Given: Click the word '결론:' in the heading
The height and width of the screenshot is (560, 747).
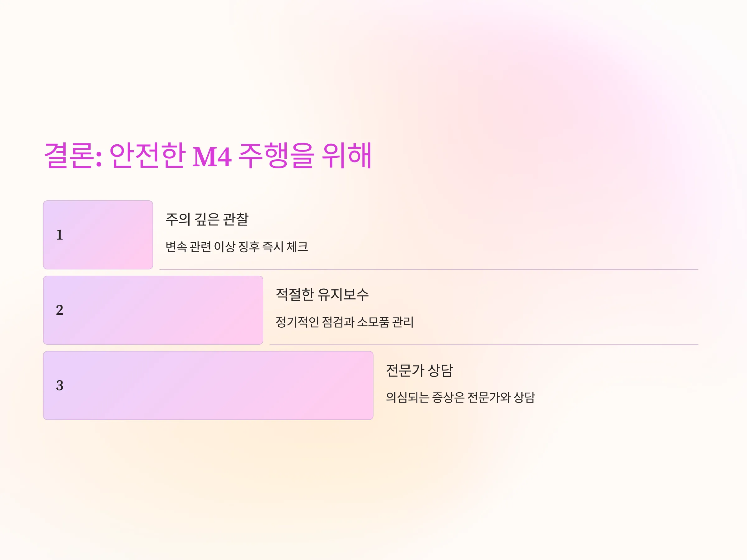Looking at the screenshot, I should [x=73, y=156].
